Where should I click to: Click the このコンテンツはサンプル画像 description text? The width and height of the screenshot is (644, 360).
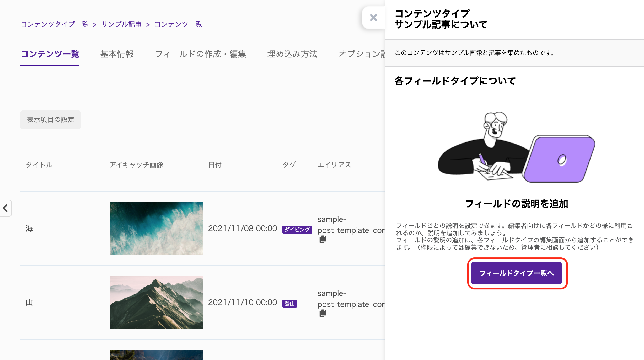[475, 53]
